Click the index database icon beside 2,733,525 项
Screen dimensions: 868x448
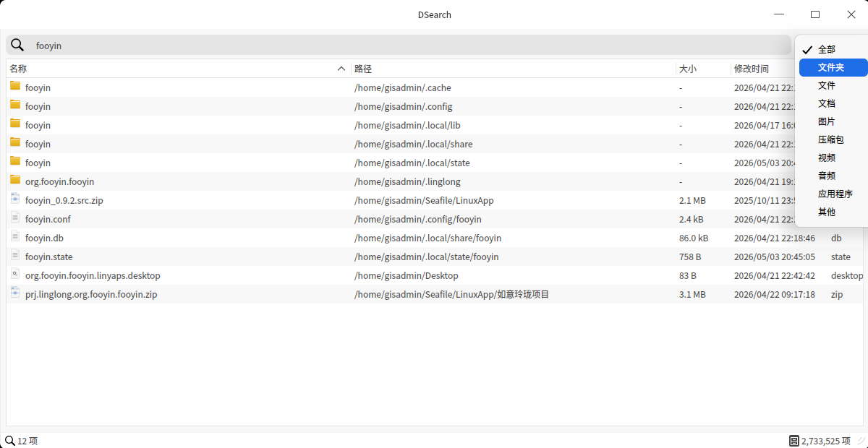[x=793, y=441]
